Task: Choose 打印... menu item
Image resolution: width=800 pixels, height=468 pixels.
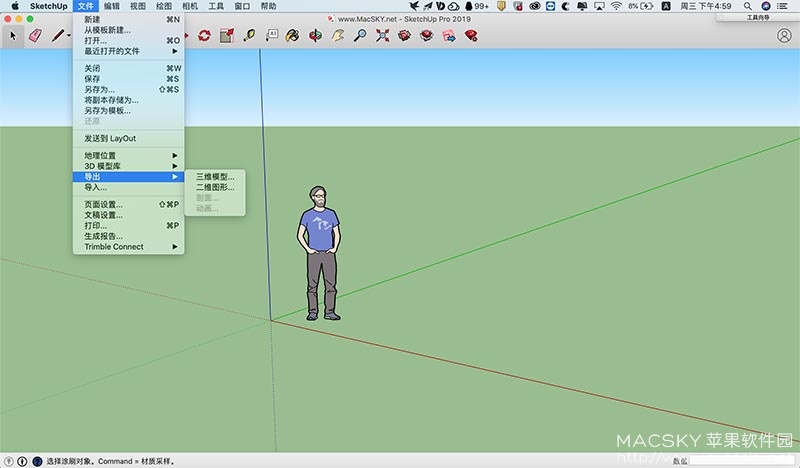Action: pos(128,226)
